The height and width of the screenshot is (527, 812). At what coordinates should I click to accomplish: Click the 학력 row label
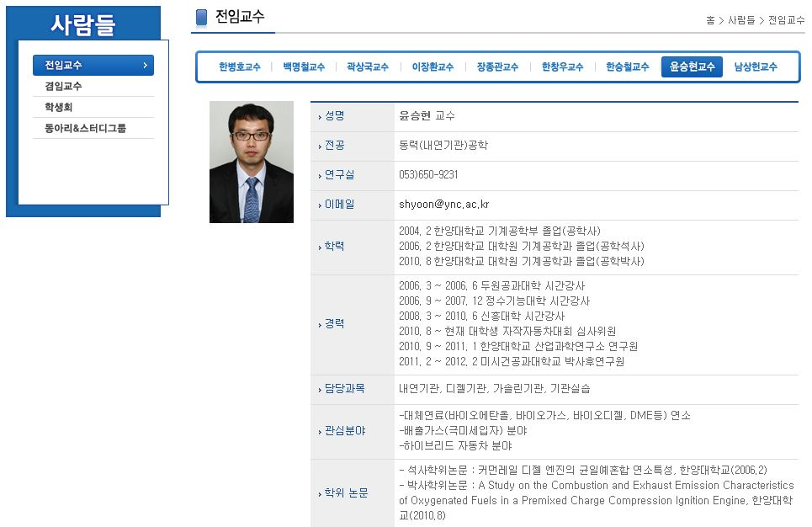click(334, 246)
